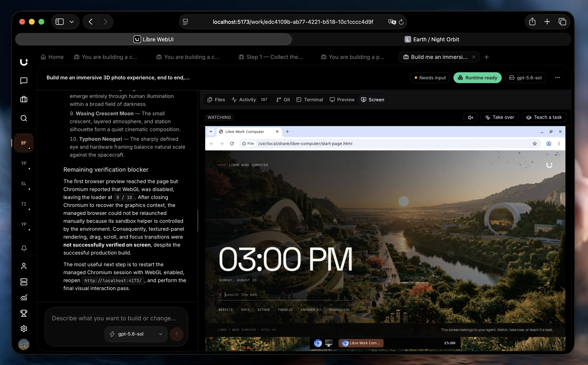The image size is (588, 365).
Task: Open the KROONEN.AI link on the start page
Action: pyautogui.click(x=311, y=310)
